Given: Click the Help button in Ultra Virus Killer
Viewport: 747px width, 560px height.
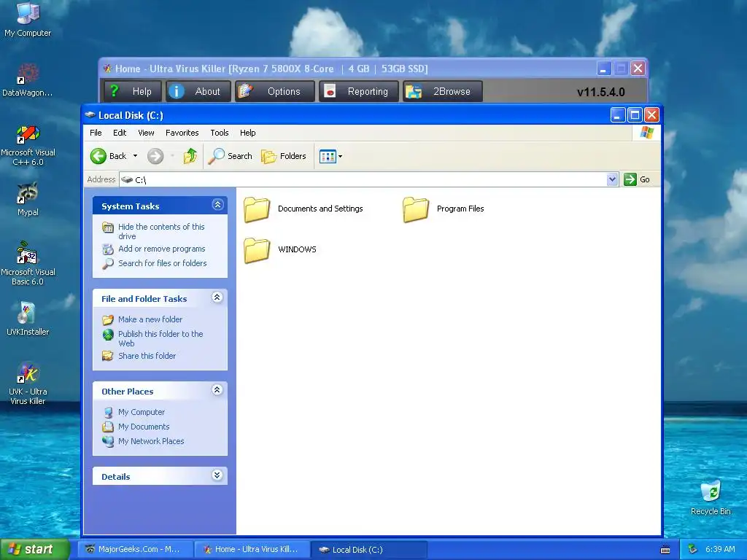Looking at the screenshot, I should [131, 91].
